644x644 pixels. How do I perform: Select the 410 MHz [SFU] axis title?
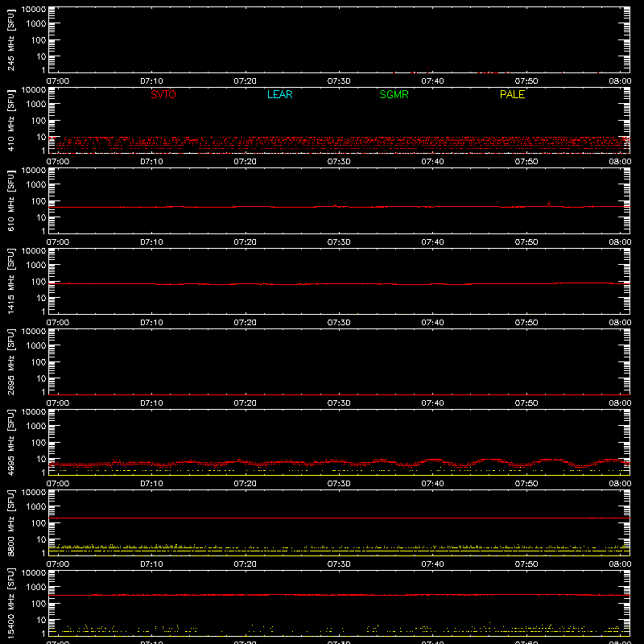(x=11, y=120)
